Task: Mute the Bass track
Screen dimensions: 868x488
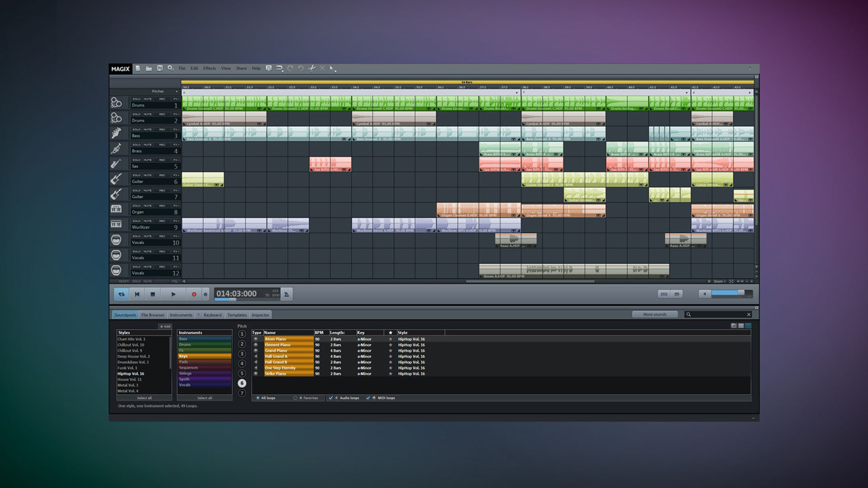Action: pyautogui.click(x=148, y=128)
